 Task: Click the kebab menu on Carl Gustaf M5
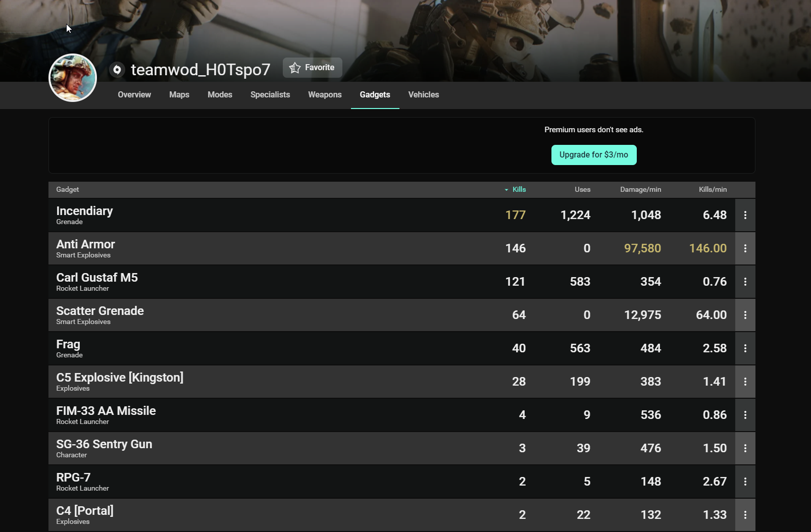point(745,282)
